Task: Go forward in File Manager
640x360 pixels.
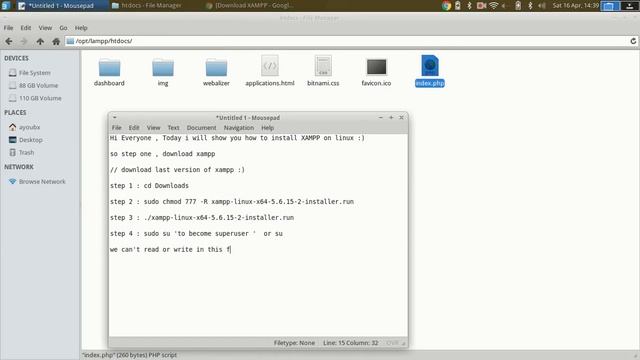Action: tap(24, 41)
